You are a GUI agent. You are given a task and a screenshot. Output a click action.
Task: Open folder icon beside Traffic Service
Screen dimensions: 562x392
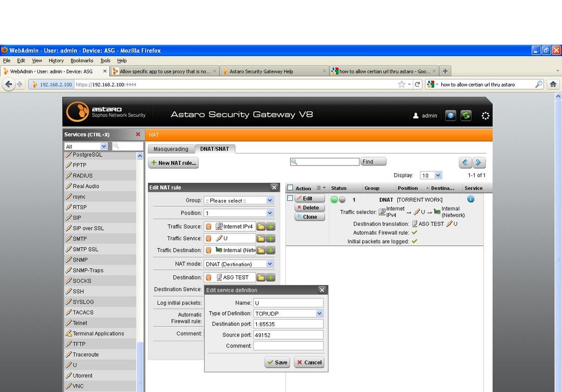pyautogui.click(x=261, y=238)
